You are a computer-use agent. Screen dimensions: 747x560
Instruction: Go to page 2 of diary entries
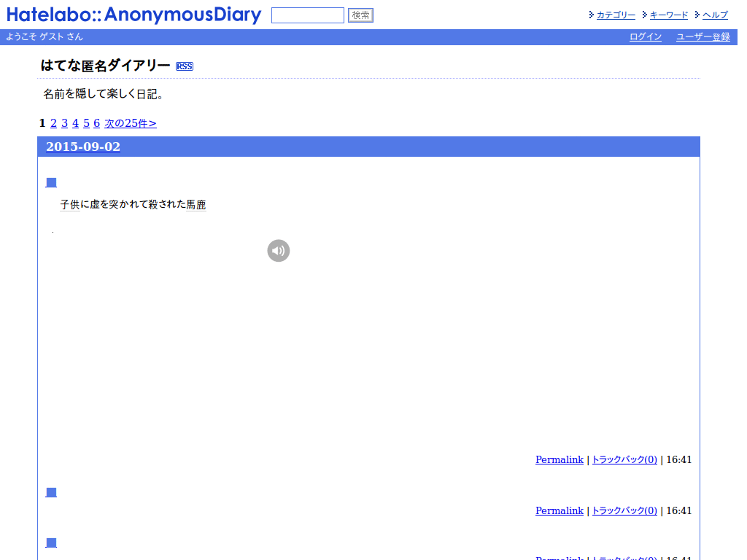[53, 123]
